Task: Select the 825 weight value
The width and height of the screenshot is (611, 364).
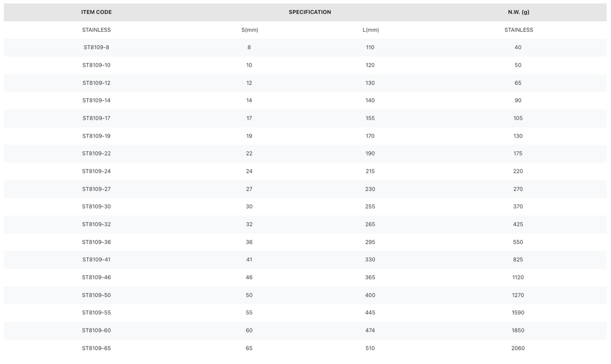Action: point(518,259)
